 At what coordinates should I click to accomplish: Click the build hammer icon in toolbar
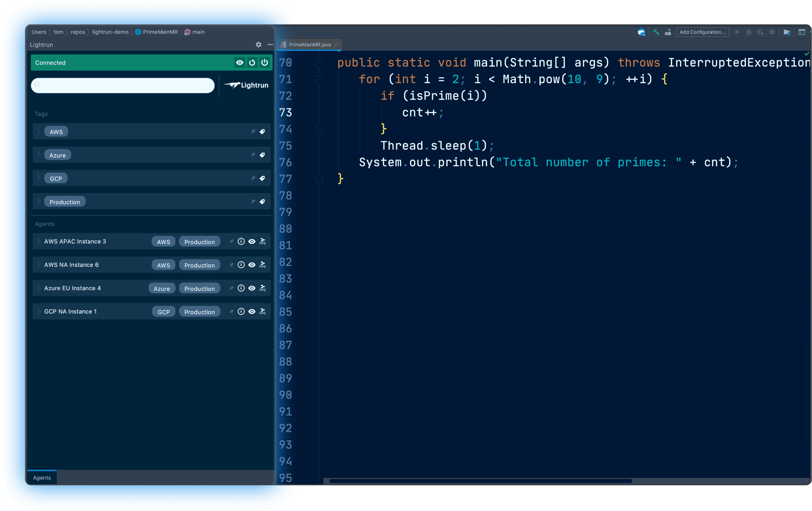656,32
